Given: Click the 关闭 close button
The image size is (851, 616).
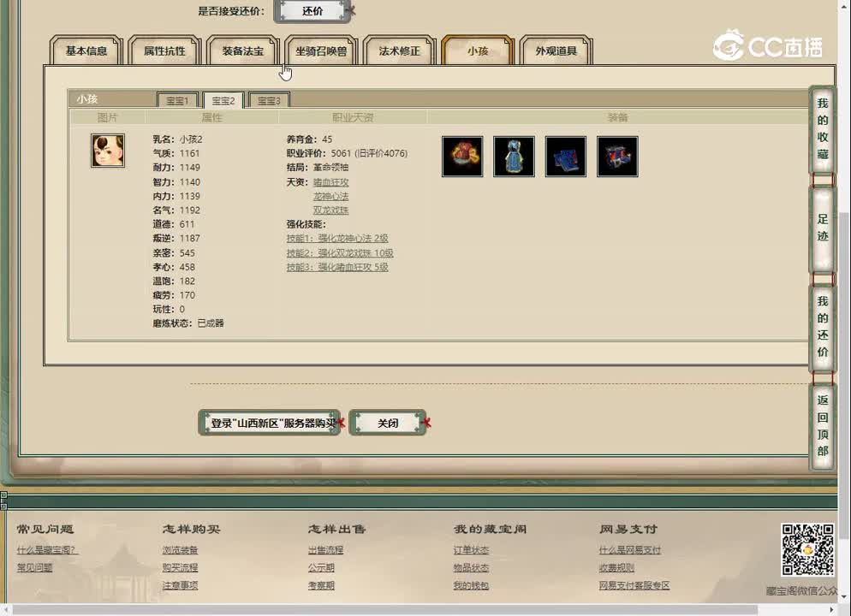Looking at the screenshot, I should tap(387, 422).
